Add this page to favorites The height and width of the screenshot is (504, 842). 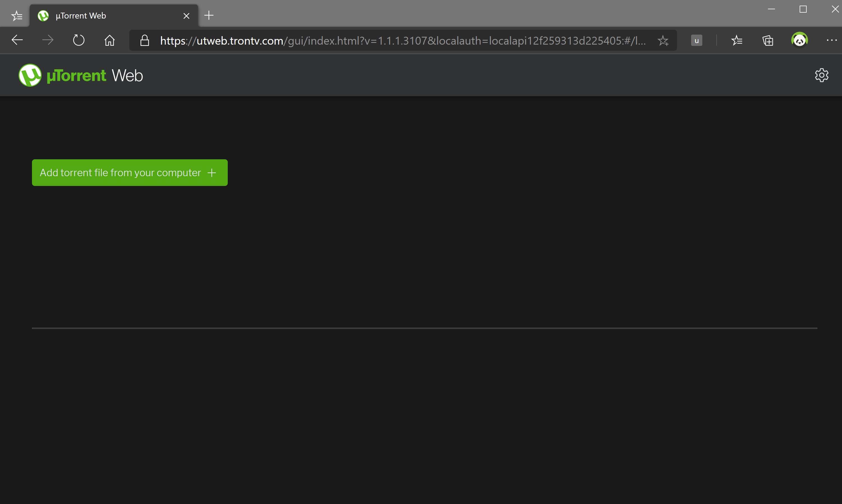coord(663,40)
